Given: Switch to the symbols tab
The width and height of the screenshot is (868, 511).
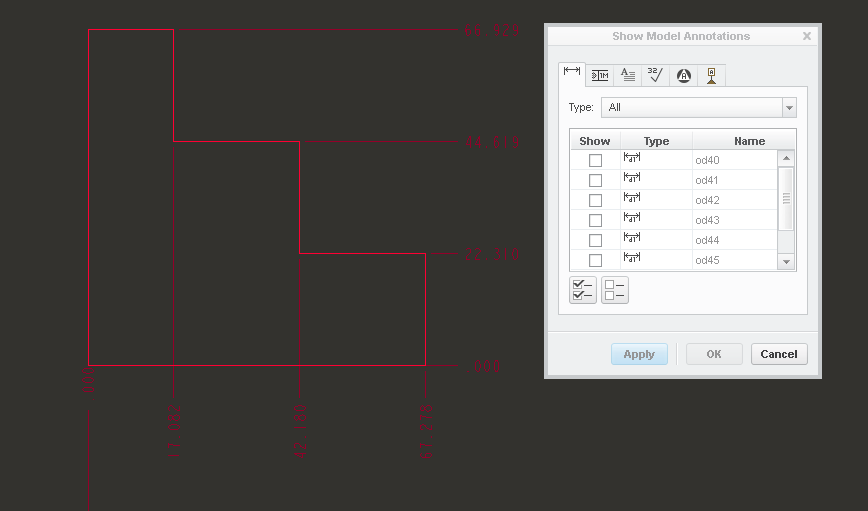Looking at the screenshot, I should [684, 75].
